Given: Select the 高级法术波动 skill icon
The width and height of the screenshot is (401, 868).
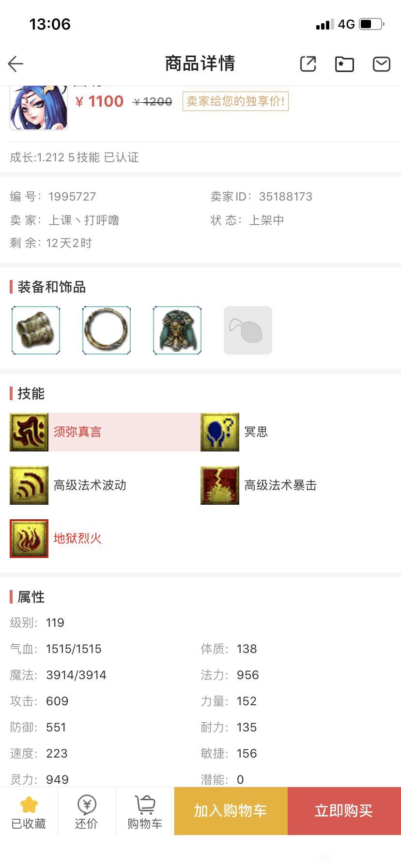Looking at the screenshot, I should click(x=29, y=485).
